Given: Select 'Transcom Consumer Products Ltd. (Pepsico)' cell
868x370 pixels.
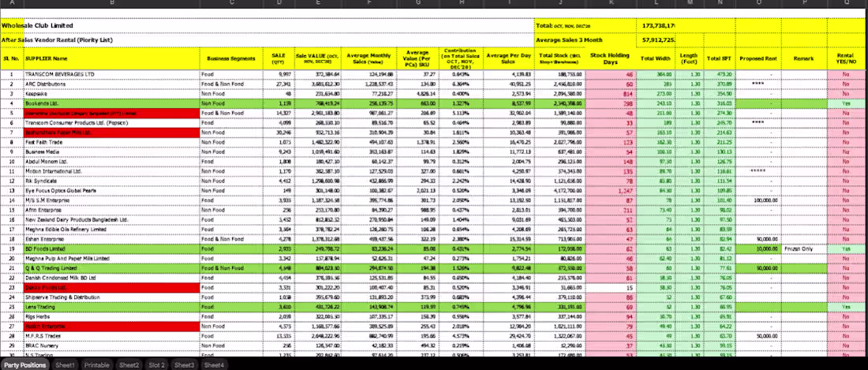Looking at the screenshot, I should [x=111, y=122].
